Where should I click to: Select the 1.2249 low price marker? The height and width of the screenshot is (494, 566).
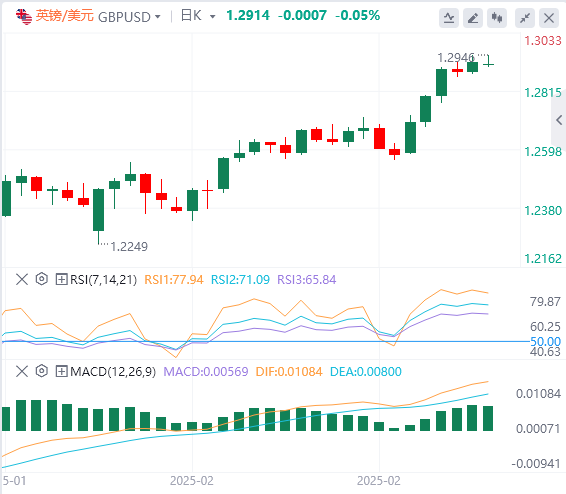point(129,247)
